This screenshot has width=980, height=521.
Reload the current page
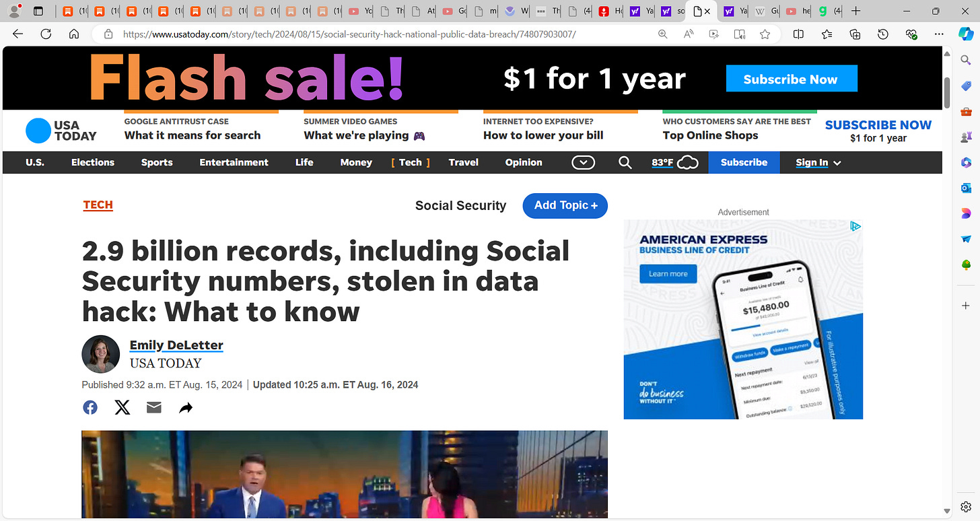click(x=46, y=34)
